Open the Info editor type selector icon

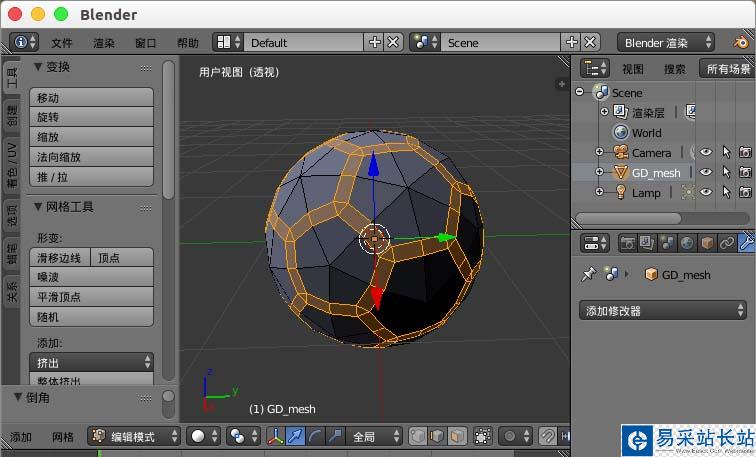coord(24,42)
